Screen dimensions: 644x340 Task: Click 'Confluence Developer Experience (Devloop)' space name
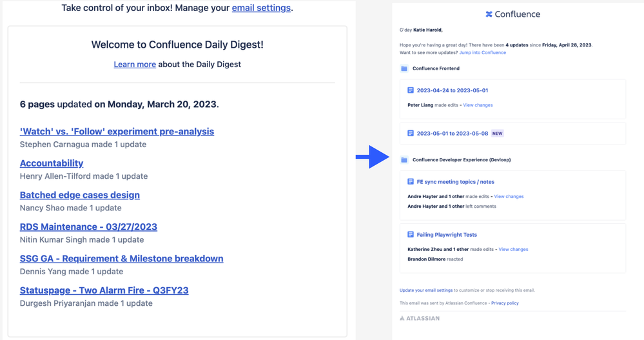tap(462, 159)
